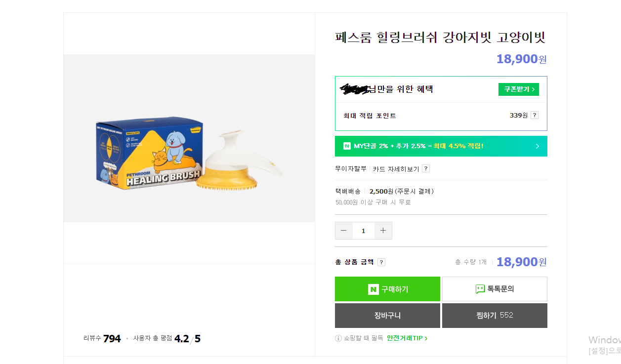
Task: Click info icon beside 쇼핑할 때 필독
Action: coord(338,338)
